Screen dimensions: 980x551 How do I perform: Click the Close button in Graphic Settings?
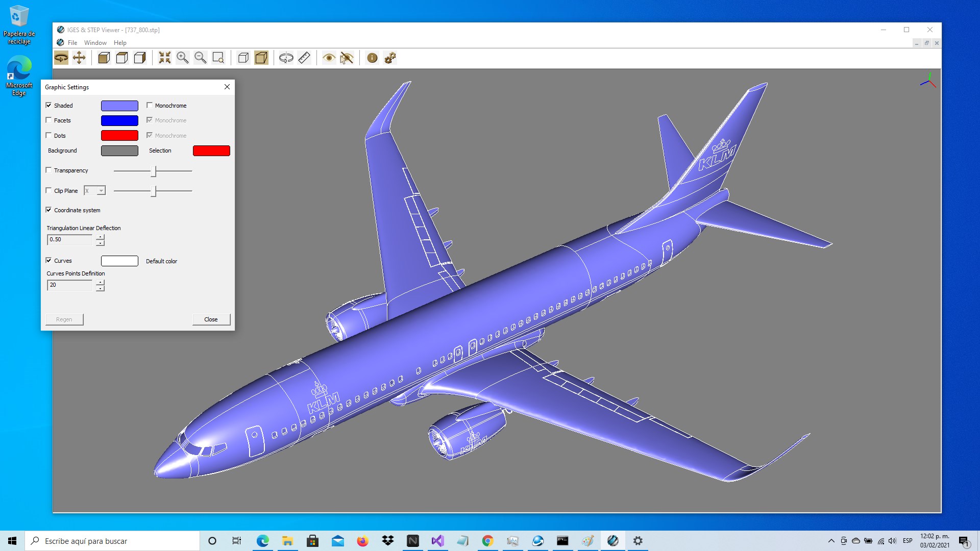pyautogui.click(x=211, y=319)
